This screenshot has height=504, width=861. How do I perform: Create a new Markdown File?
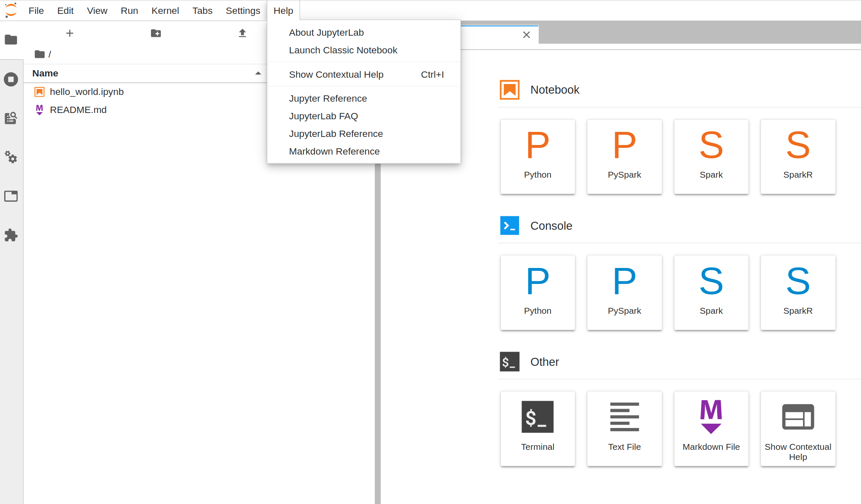[711, 429]
